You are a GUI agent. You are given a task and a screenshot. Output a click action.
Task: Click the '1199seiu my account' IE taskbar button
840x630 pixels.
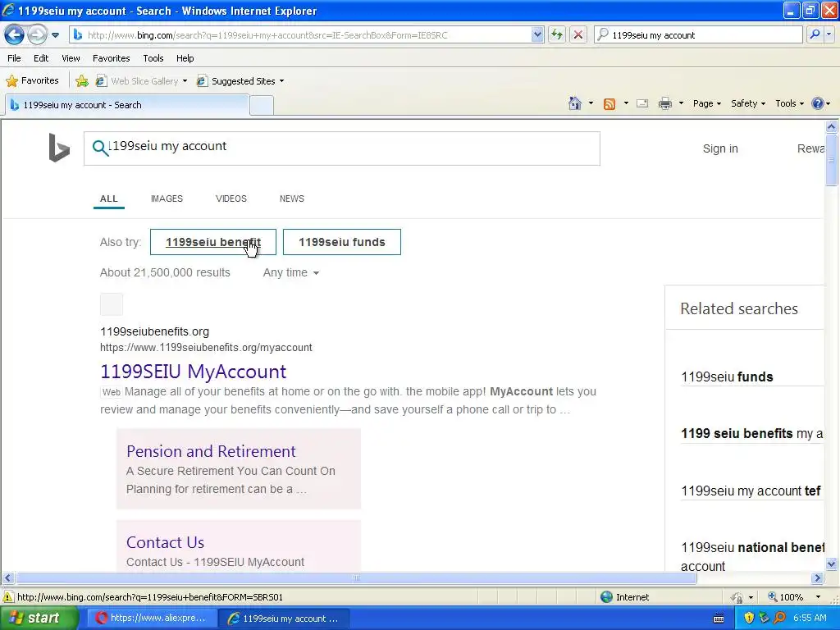[283, 618]
